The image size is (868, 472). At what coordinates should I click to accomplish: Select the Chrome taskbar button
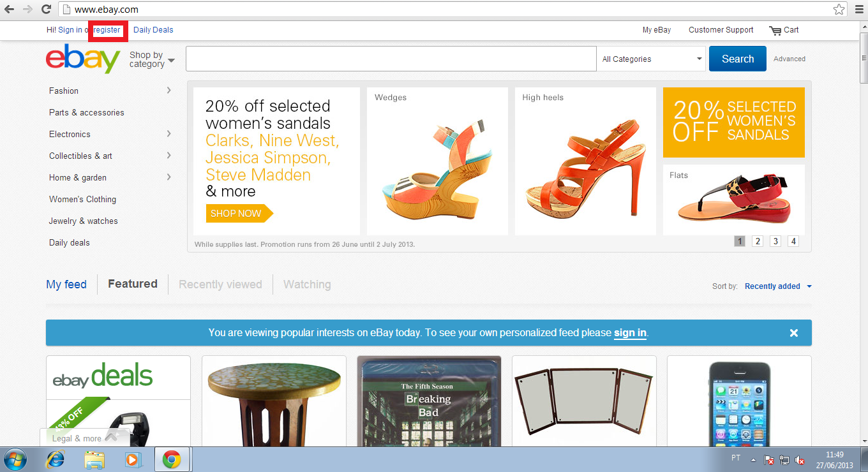[x=172, y=459]
